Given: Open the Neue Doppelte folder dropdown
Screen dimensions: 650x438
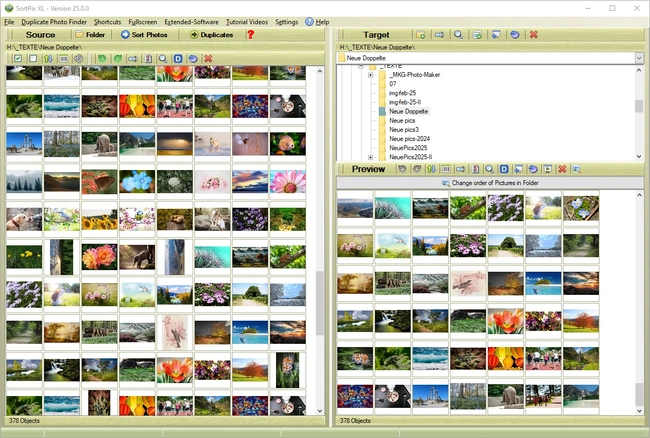Looking at the screenshot, I should 638,58.
